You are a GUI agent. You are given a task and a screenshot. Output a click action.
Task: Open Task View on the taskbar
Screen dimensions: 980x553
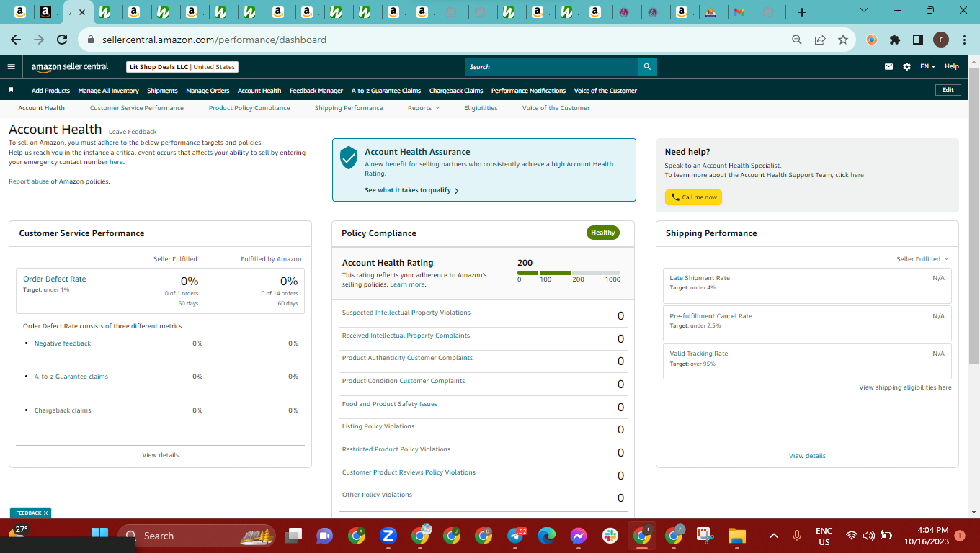tap(293, 536)
